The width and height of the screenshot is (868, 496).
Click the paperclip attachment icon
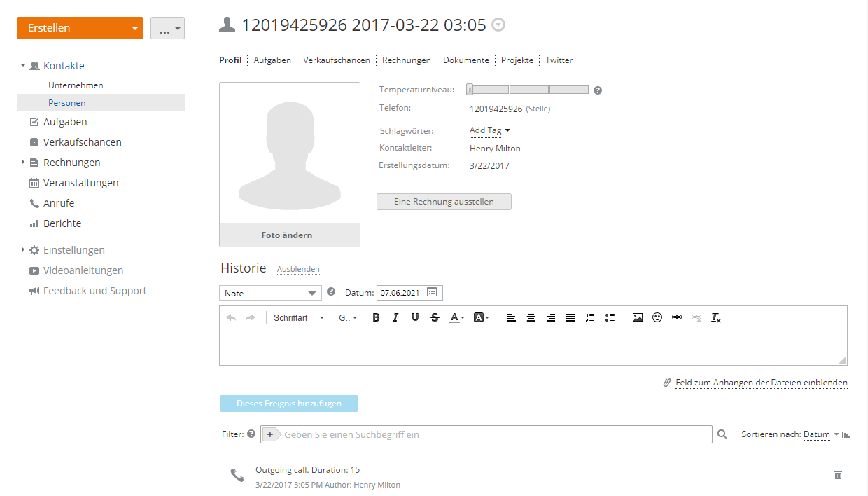pyautogui.click(x=667, y=383)
